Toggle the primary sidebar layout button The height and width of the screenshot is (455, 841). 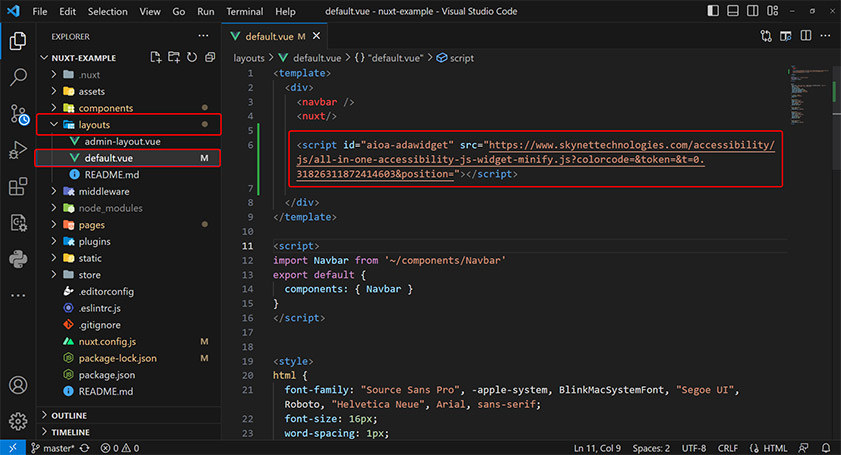point(714,11)
